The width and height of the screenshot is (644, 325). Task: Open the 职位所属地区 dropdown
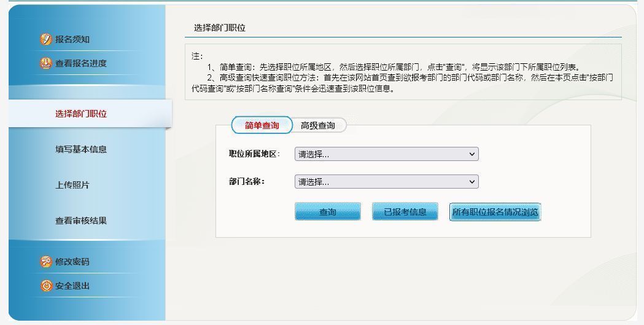pos(387,154)
